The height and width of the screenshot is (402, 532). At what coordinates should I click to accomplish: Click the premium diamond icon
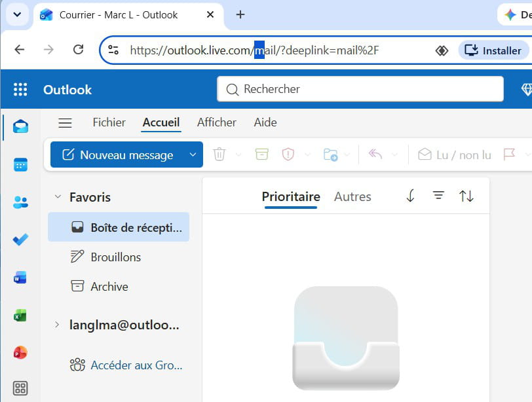tap(526, 90)
